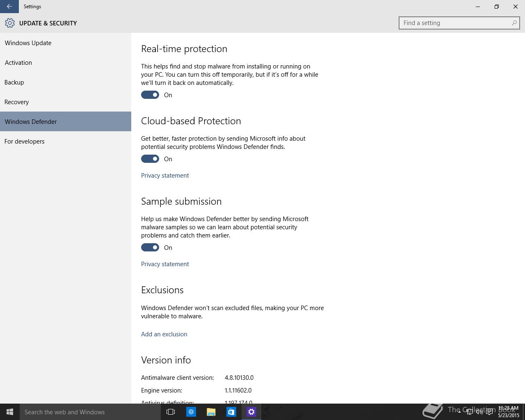The height and width of the screenshot is (420, 525).
Task: Turn off Real-time protection toggle
Action: click(150, 95)
